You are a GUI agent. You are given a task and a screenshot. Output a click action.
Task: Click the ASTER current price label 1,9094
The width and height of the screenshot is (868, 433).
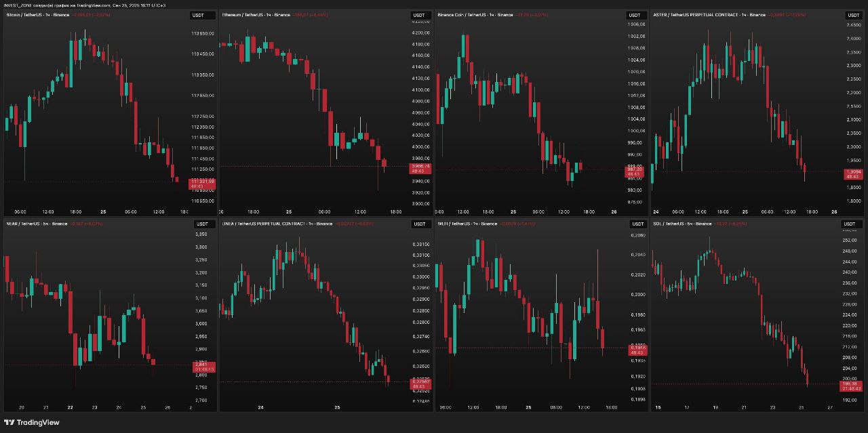(853, 174)
